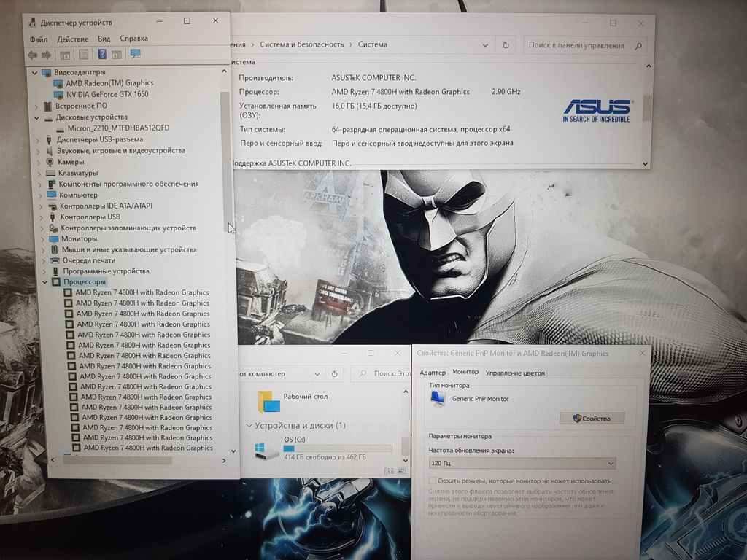Select the OS (C:) drive icon

pos(267,450)
